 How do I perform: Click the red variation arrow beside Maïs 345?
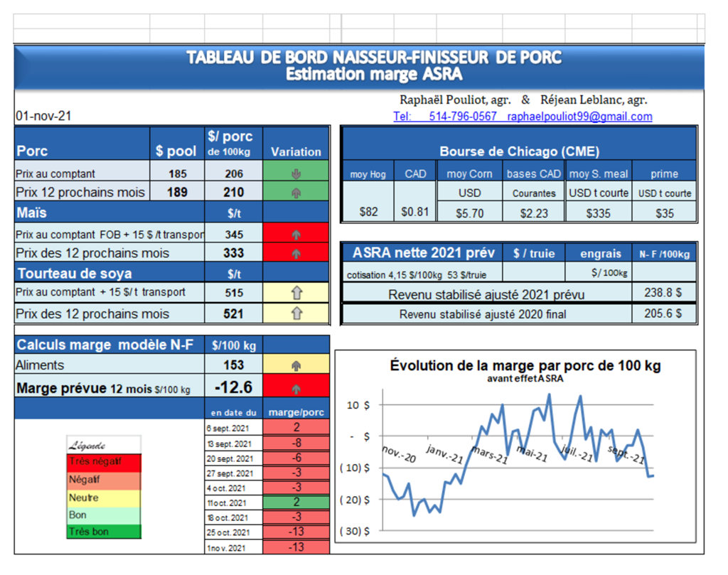tap(296, 233)
